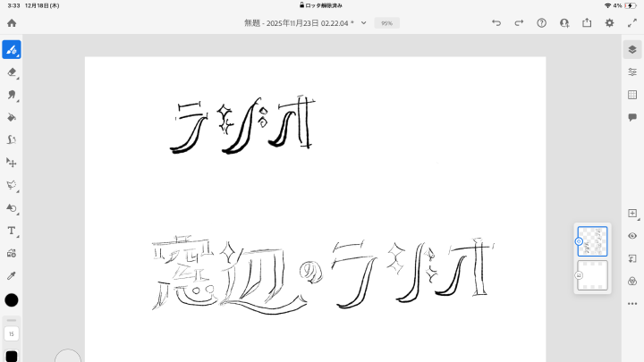Open the Place Image tool

click(x=12, y=253)
